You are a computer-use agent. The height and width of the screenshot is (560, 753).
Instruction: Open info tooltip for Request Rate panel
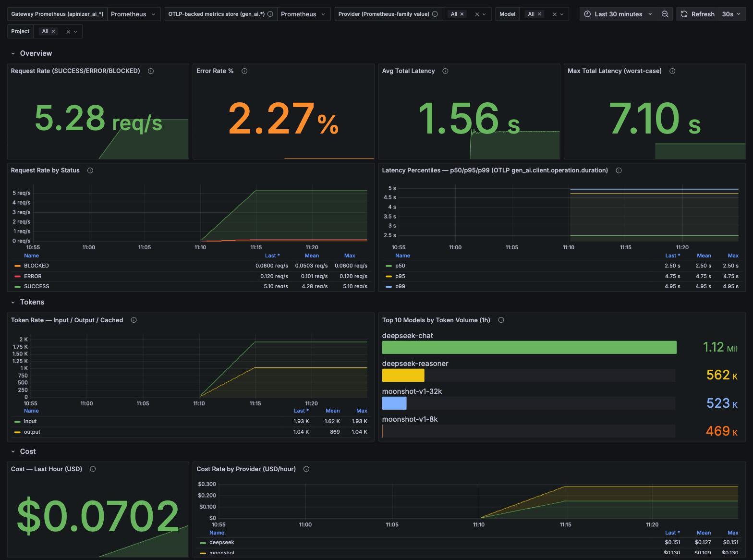coord(151,71)
